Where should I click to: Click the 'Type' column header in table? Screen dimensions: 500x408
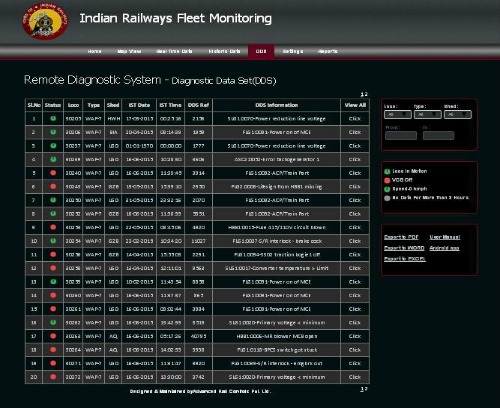(94, 105)
